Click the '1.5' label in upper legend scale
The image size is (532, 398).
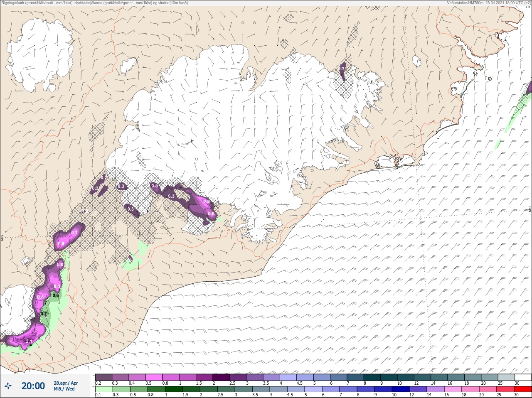coord(199,383)
